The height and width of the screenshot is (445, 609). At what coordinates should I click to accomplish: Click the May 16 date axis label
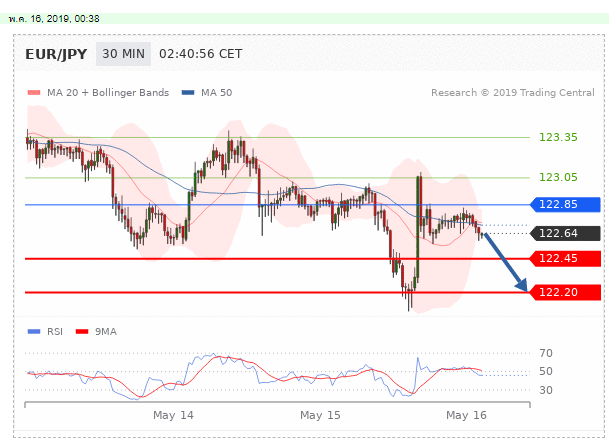(x=466, y=415)
